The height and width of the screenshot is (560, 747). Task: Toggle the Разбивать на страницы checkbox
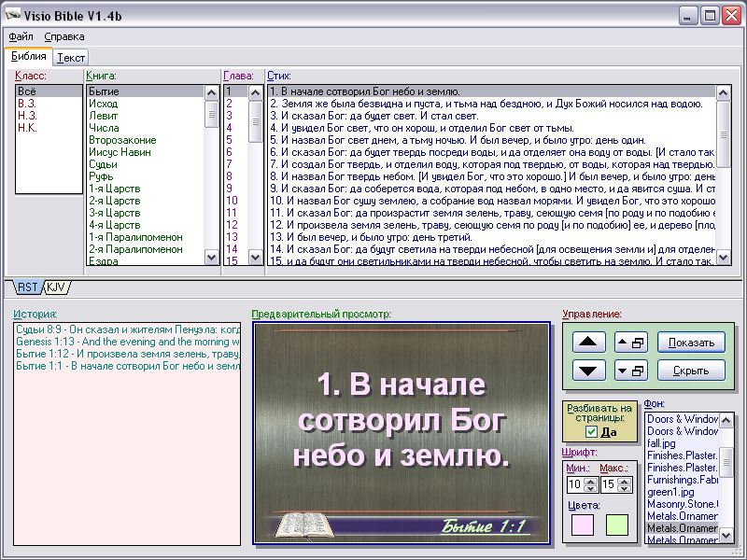591,432
